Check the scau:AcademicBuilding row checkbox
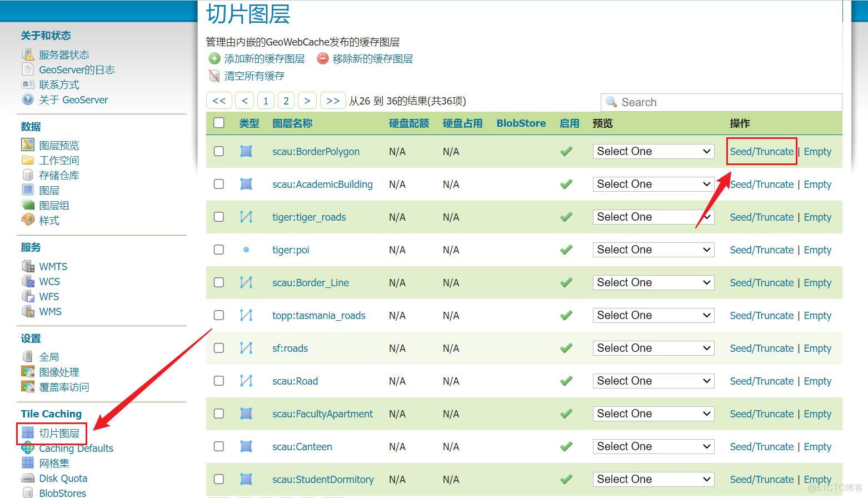Screen dimensions: 868x498 click(x=219, y=184)
